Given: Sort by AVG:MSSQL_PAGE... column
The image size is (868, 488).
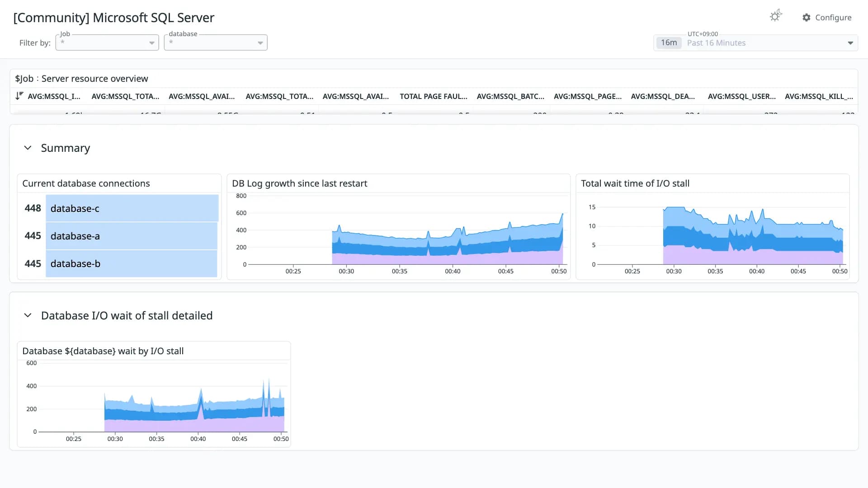Looking at the screenshot, I should click(588, 96).
